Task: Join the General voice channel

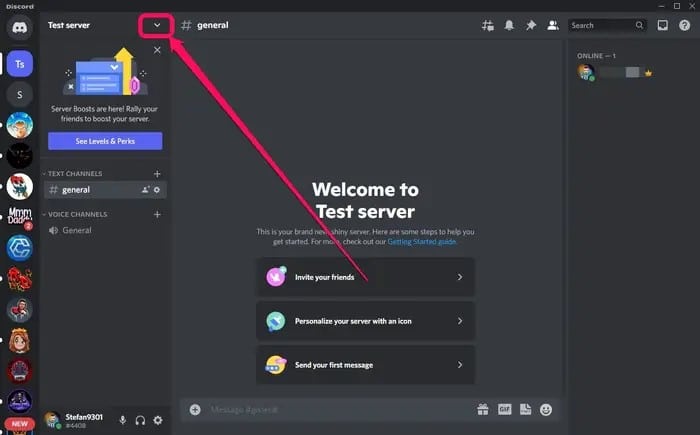Action: click(105, 230)
